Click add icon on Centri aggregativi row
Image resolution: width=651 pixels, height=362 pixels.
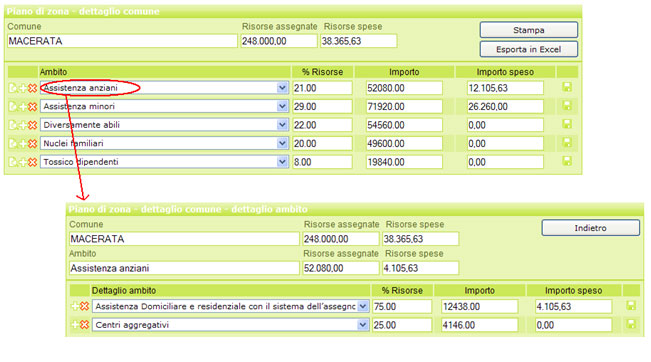(x=75, y=325)
